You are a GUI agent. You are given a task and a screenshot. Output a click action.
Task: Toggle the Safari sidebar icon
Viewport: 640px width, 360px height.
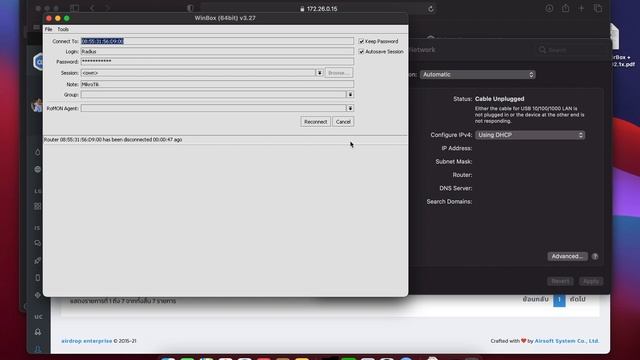(x=74, y=8)
